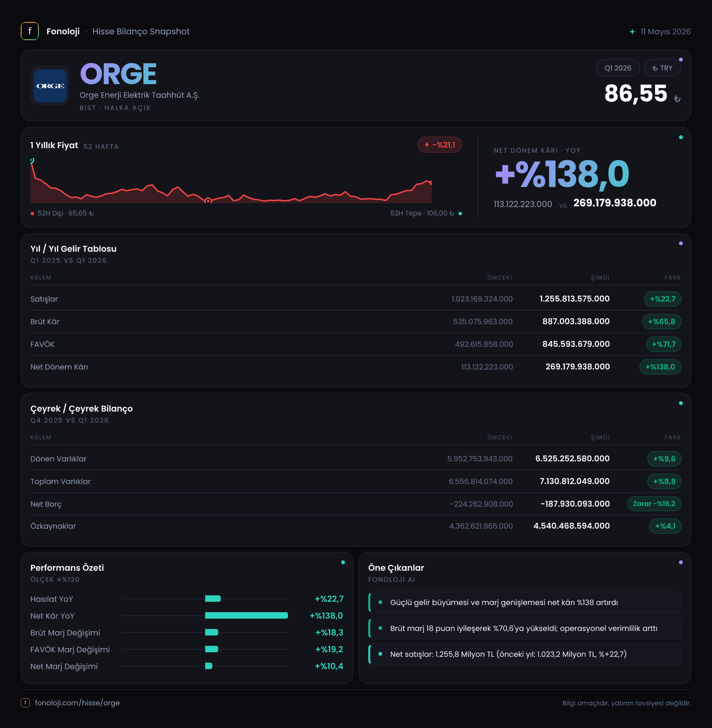Click the highlight "Güçlü gelir büyümesi ve marj genişlemesi"

(x=525, y=602)
